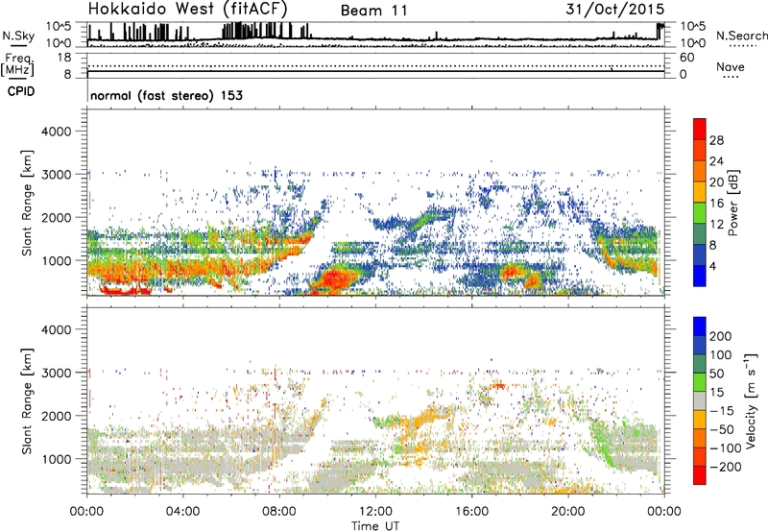Viewport: 768px width, 532px height.
Task: Click '4000' tick on power panel
Action: pyautogui.click(x=57, y=132)
